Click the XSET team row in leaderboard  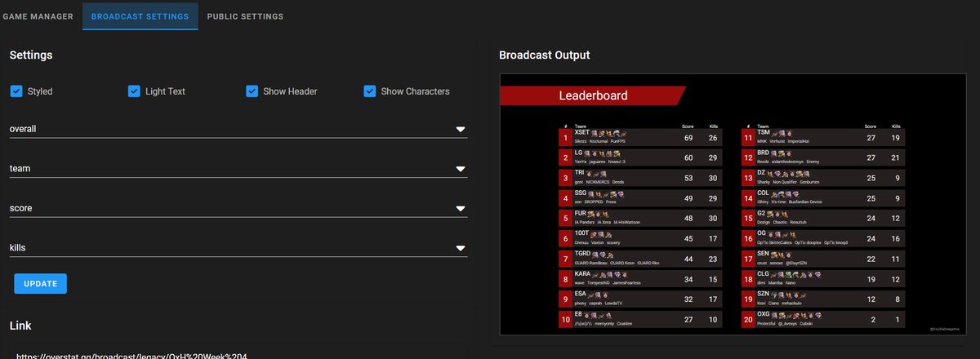639,137
